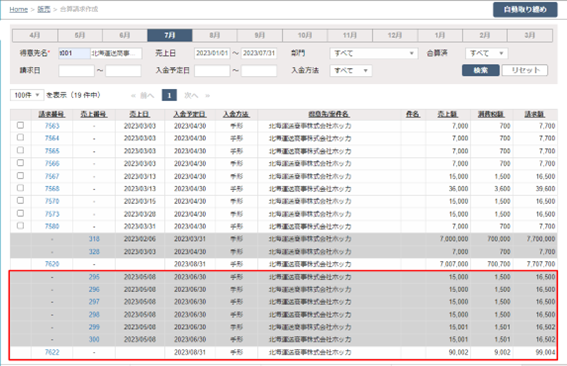Open sales number 295
This screenshot has width=567, height=366.
point(94,277)
